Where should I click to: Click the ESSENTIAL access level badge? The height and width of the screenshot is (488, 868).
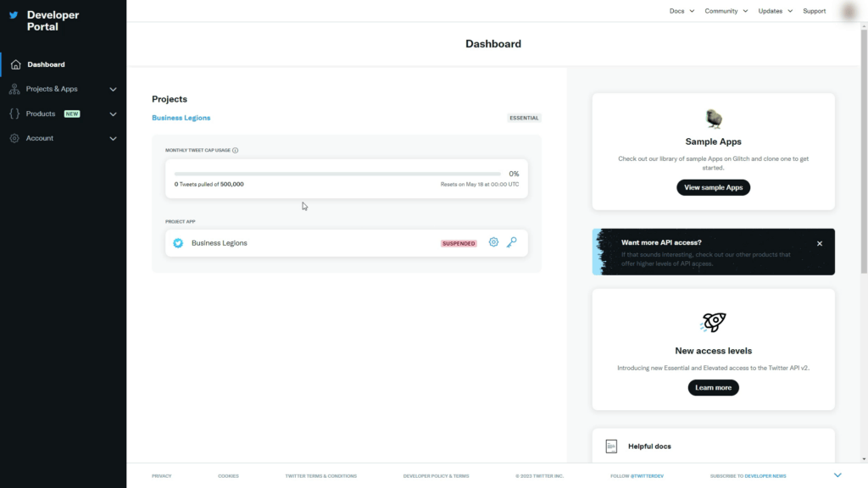click(523, 118)
